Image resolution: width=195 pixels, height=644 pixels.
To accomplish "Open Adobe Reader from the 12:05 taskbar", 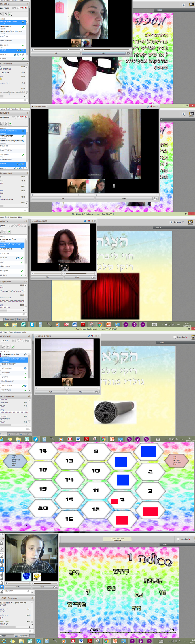I will pyautogui.click(x=83, y=325).
